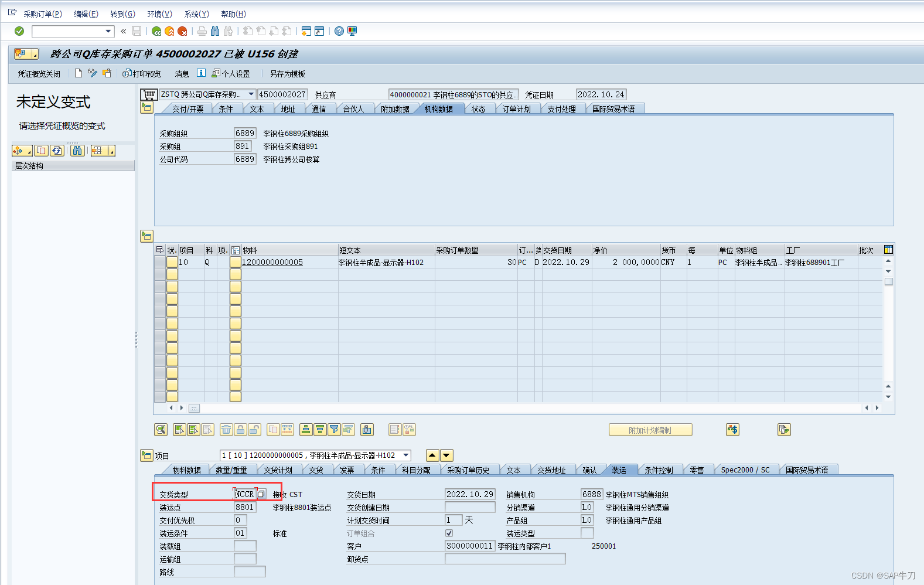This screenshot has height=585, width=924.
Task: Click the Lock item padlock icon
Action: [240, 430]
